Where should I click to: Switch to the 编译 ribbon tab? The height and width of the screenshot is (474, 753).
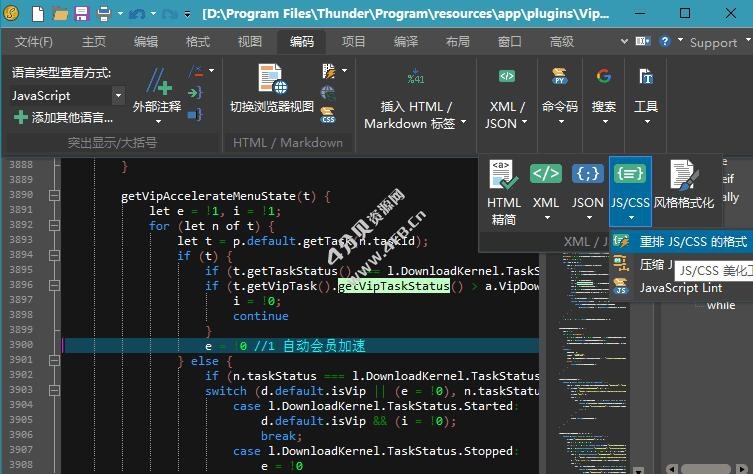pyautogui.click(x=406, y=42)
